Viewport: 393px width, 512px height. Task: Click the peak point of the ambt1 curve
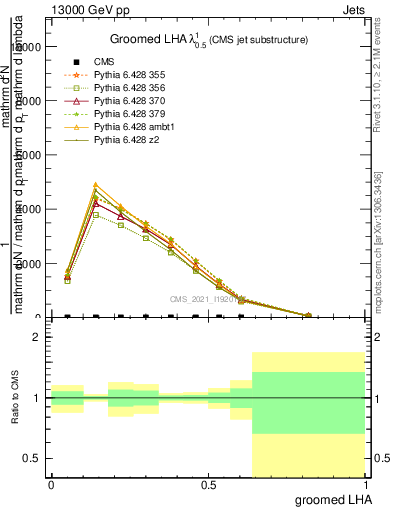click(95, 184)
